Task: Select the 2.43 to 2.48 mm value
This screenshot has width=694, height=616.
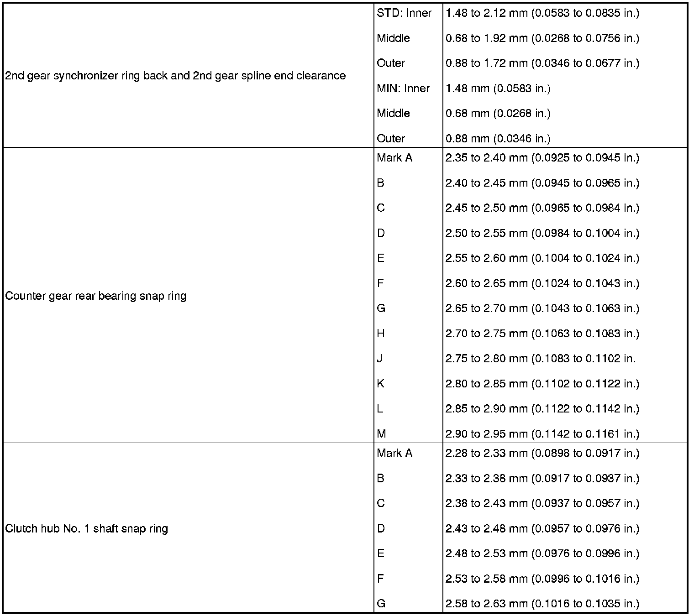Action: [x=542, y=528]
